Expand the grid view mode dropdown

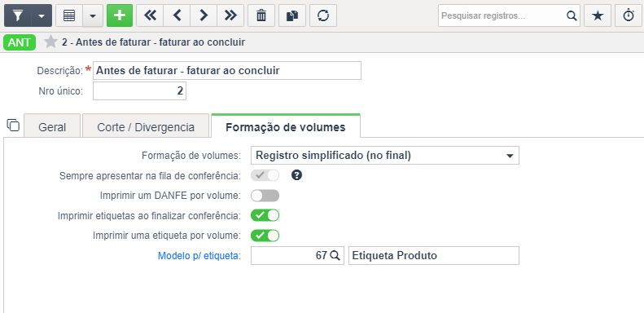pyautogui.click(x=94, y=15)
